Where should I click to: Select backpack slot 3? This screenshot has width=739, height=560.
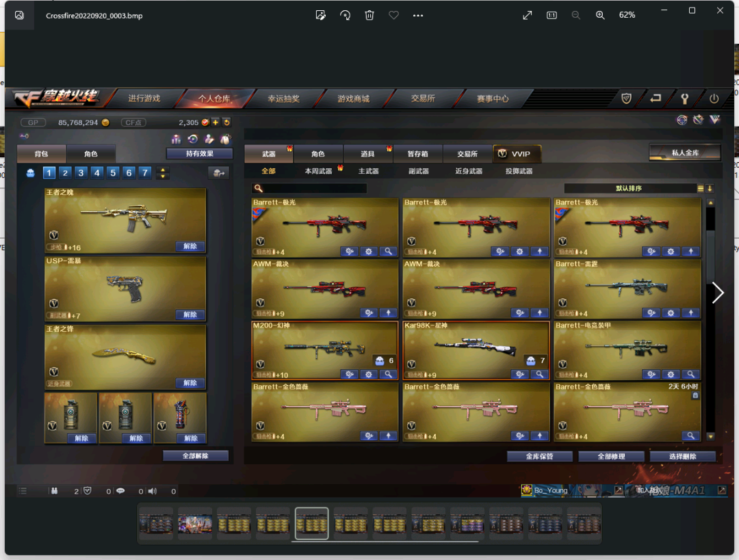[x=81, y=173]
